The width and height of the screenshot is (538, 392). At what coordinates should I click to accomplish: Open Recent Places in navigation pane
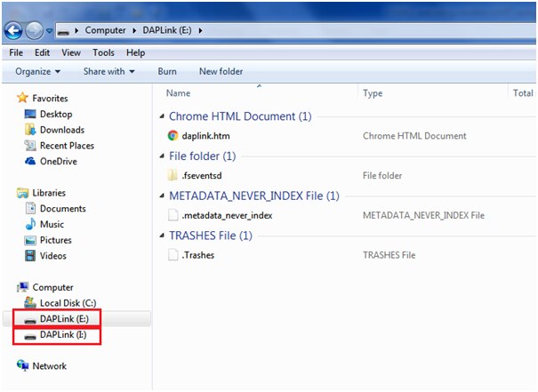pos(67,146)
